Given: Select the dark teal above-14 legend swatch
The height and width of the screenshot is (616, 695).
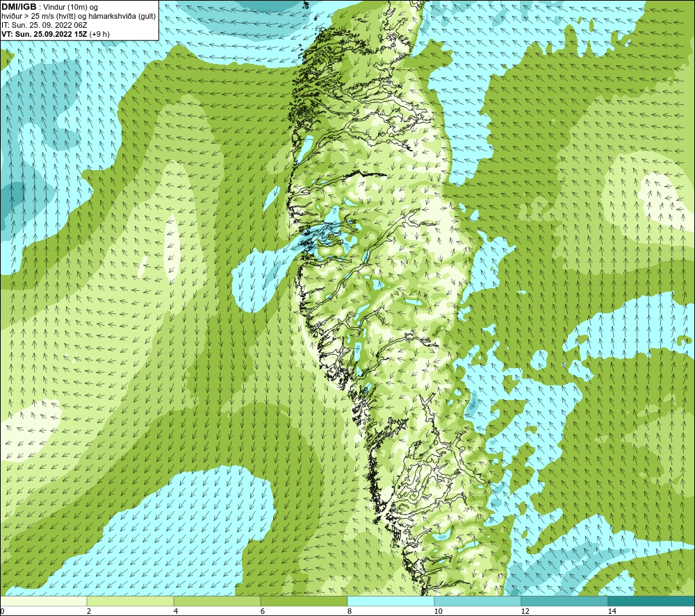Looking at the screenshot, I should tap(651, 601).
